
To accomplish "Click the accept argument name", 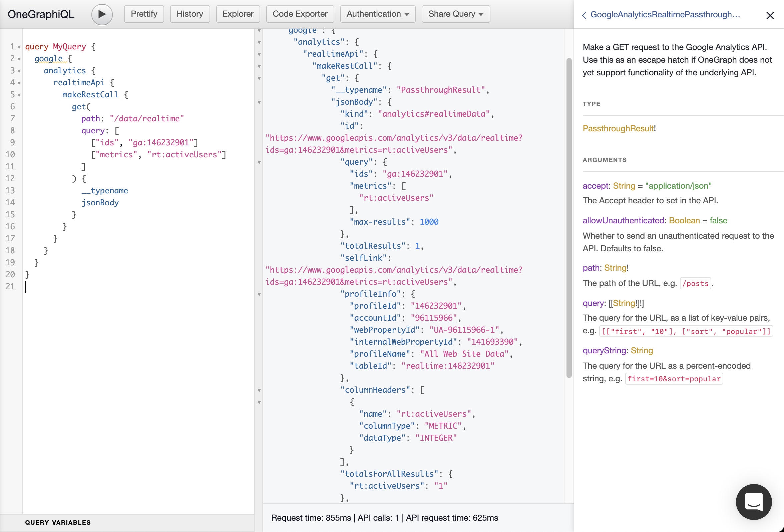I will [x=596, y=186].
